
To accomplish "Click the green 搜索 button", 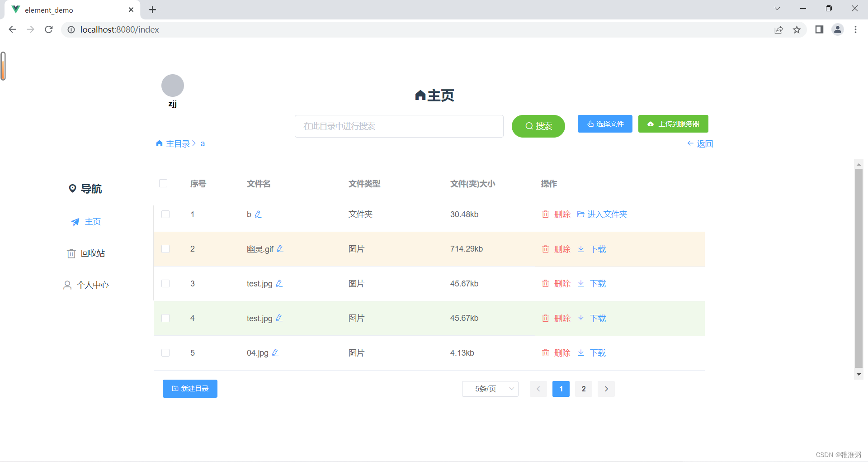I will (x=538, y=126).
